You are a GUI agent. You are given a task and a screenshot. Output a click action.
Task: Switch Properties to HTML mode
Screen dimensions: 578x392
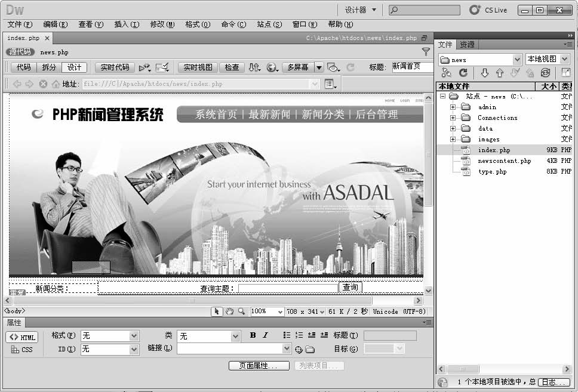(22, 337)
